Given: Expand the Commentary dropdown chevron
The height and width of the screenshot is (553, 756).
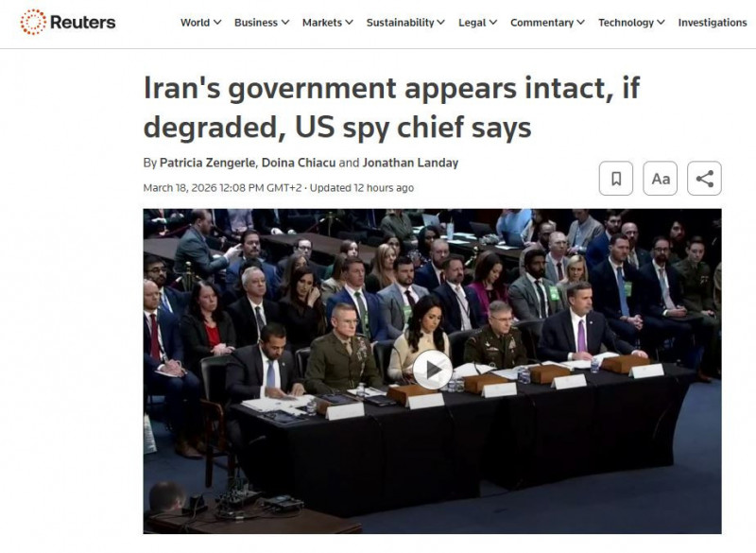Looking at the screenshot, I should point(580,22).
